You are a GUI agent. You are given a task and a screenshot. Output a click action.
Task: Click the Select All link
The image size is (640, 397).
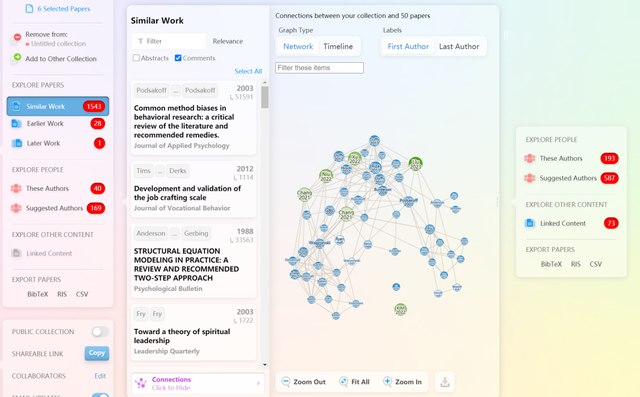click(x=248, y=71)
